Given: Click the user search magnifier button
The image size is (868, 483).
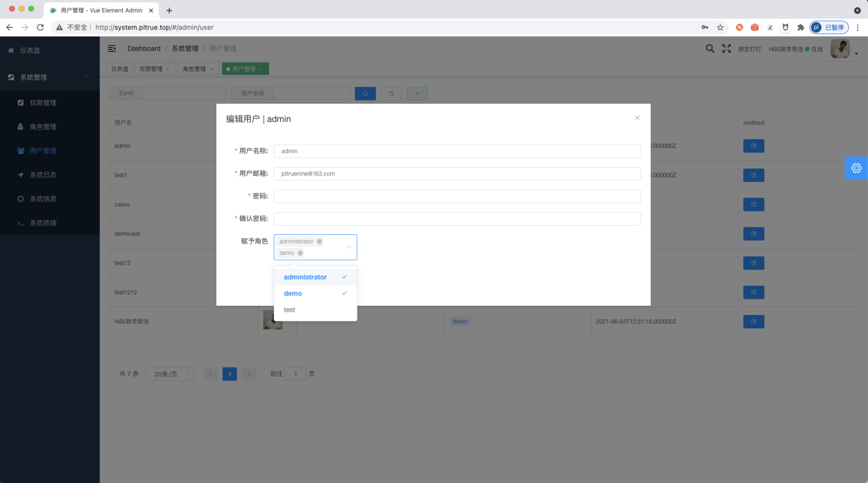Looking at the screenshot, I should coord(365,93).
